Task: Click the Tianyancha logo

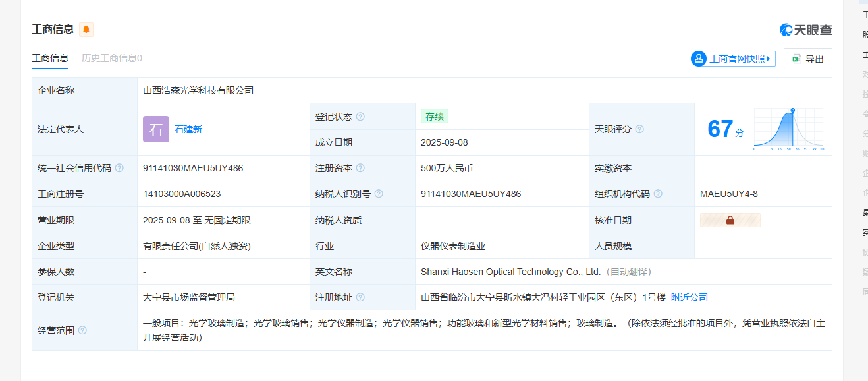Action: point(806,30)
